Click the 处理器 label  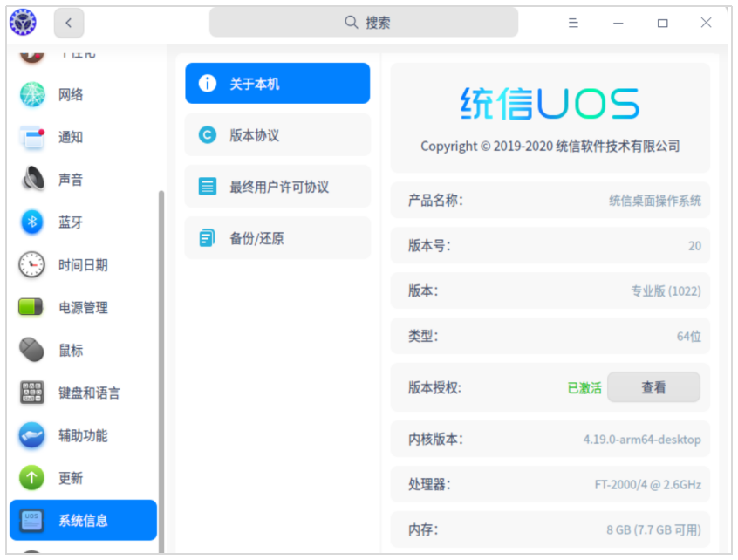pyautogui.click(x=429, y=484)
